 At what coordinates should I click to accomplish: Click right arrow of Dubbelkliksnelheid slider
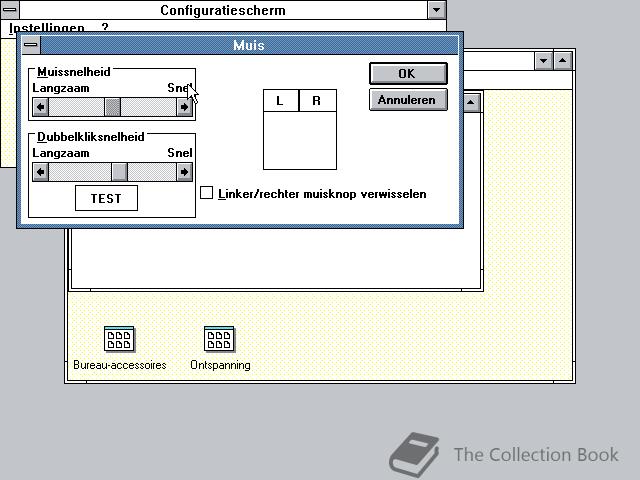(x=184, y=172)
